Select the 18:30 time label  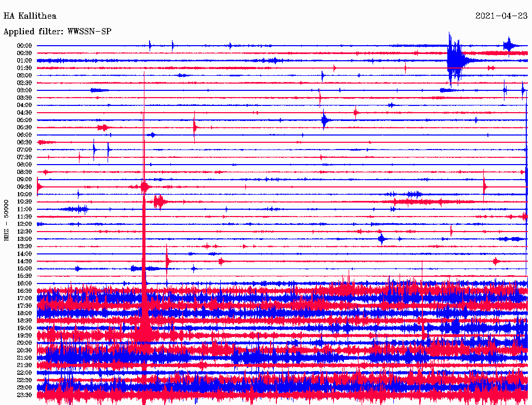[24, 321]
